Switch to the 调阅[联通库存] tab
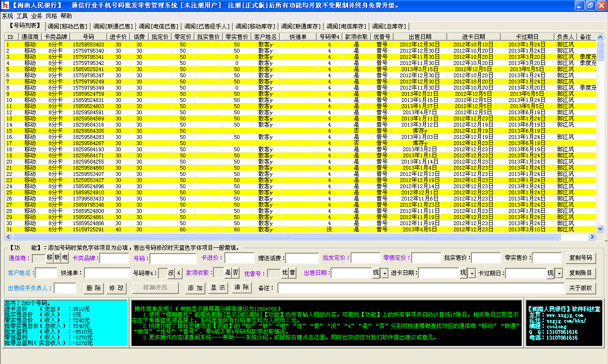Viewport: 608px width, 364px height. (301, 27)
